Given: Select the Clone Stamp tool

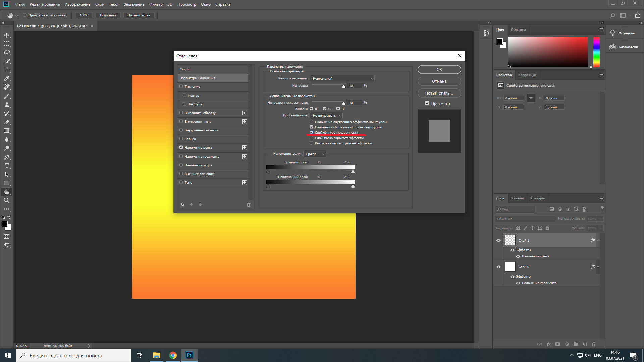Looking at the screenshot, I should 7,105.
